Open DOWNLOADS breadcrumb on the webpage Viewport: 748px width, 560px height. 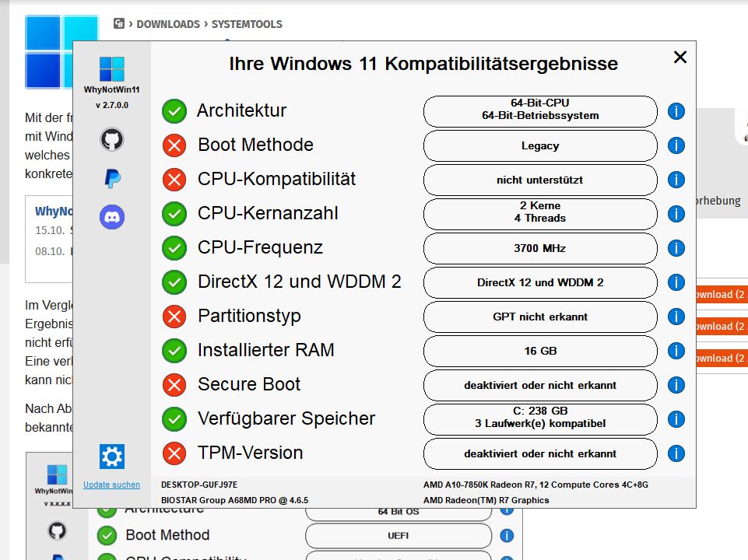(x=168, y=24)
